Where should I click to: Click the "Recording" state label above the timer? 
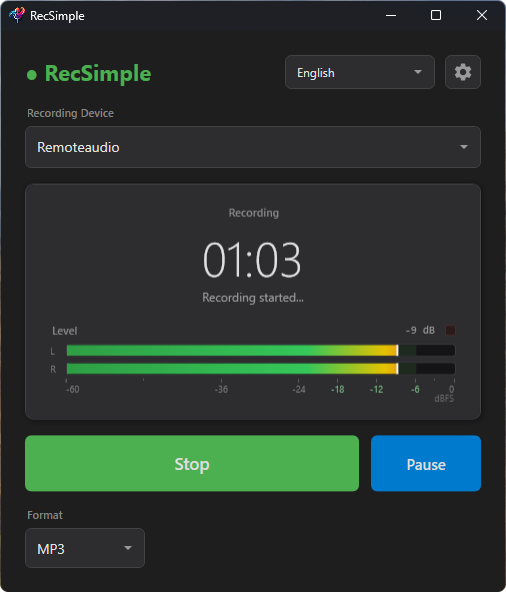coord(254,213)
